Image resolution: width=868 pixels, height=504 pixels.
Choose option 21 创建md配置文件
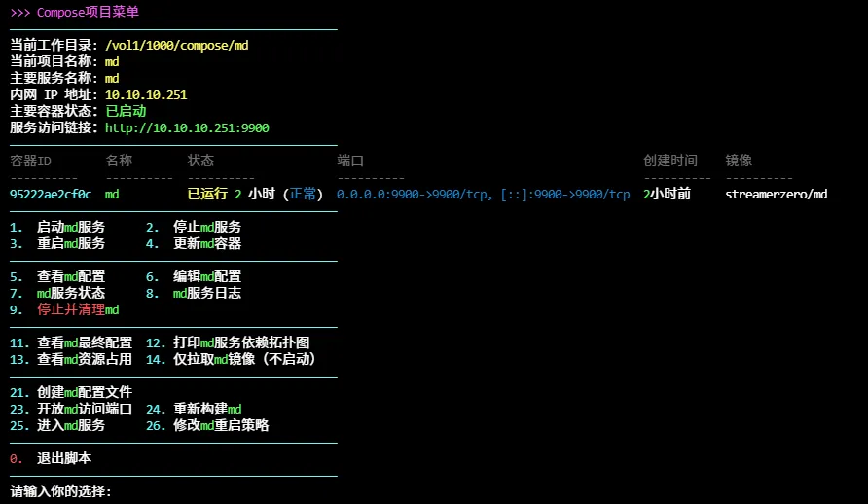84,392
